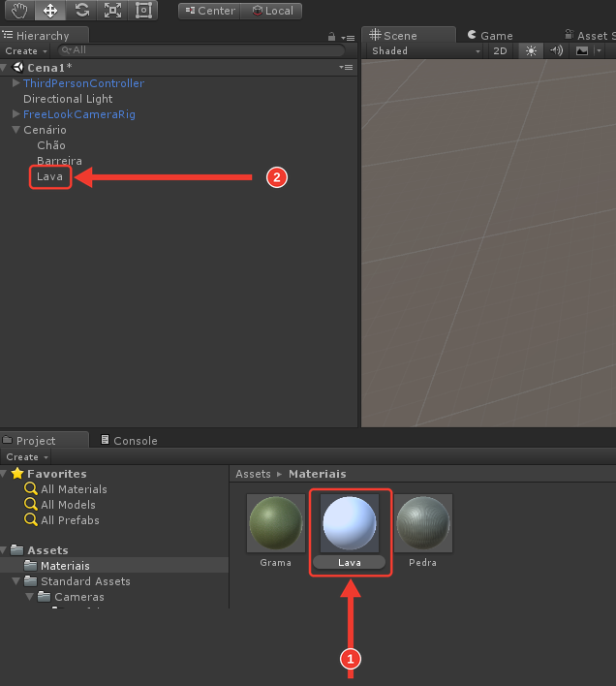Select ThirdPersonController object
Viewport: 616px width, 686px height.
pos(83,83)
